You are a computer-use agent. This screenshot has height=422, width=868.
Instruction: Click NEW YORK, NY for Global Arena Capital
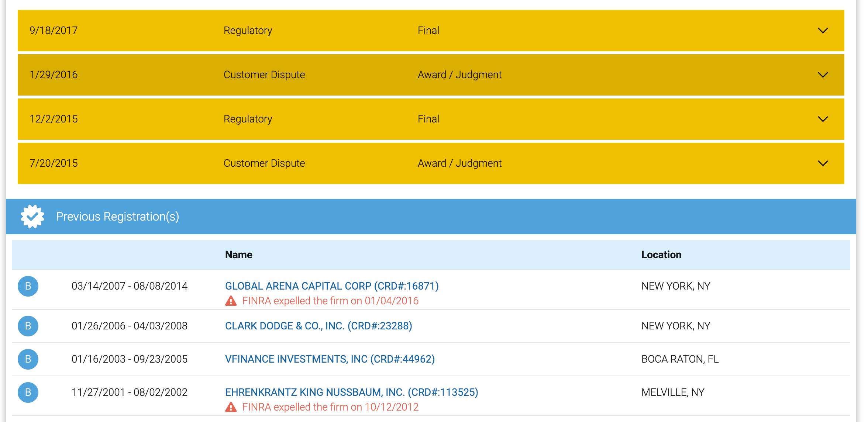pos(676,286)
